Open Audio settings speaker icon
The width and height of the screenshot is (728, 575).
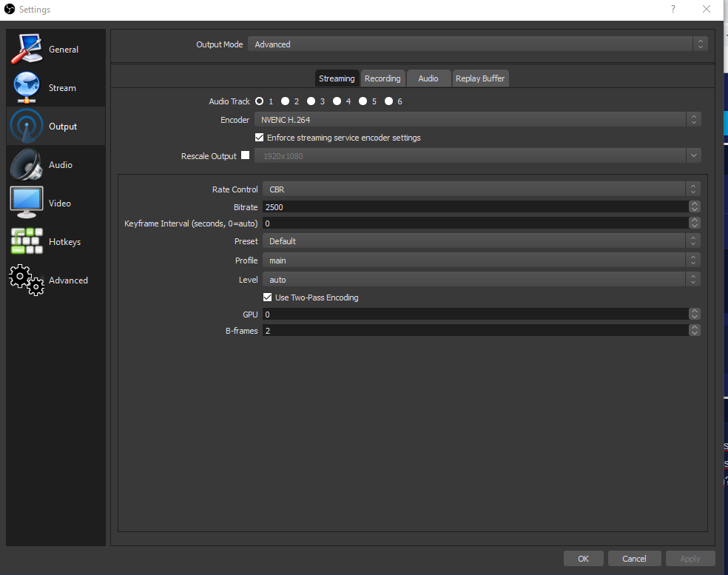(x=27, y=164)
